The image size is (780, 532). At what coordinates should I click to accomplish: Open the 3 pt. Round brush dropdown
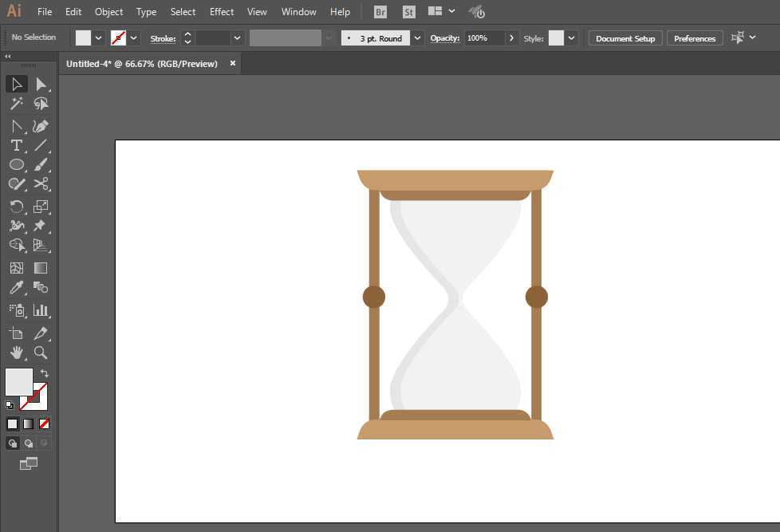click(x=417, y=38)
